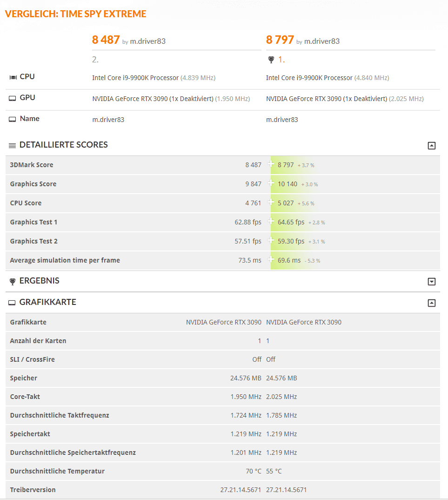Screen dimensions: 448x500
Task: Click plus icon in CPU Score row
Action: click(x=271, y=202)
